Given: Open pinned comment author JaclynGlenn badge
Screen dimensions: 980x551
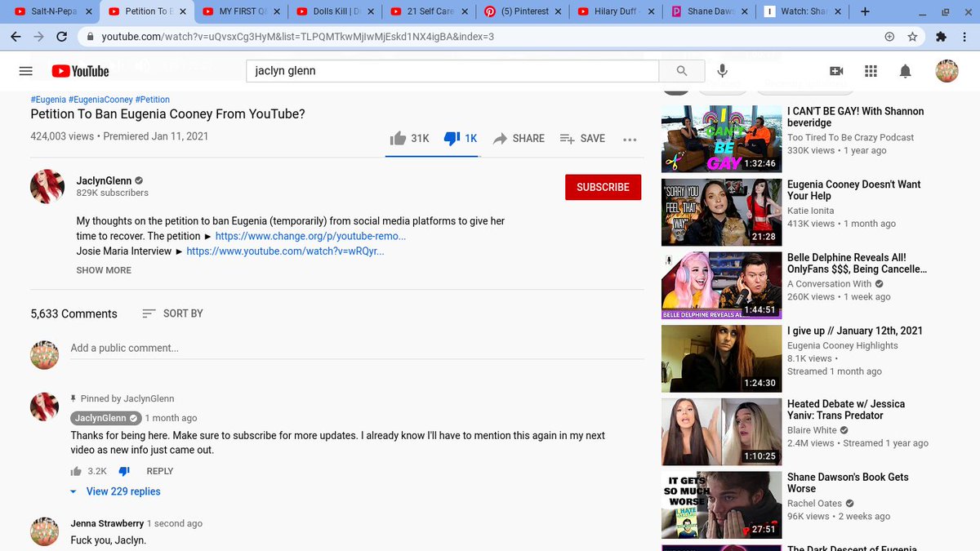Looking at the screenshot, I should pos(105,418).
